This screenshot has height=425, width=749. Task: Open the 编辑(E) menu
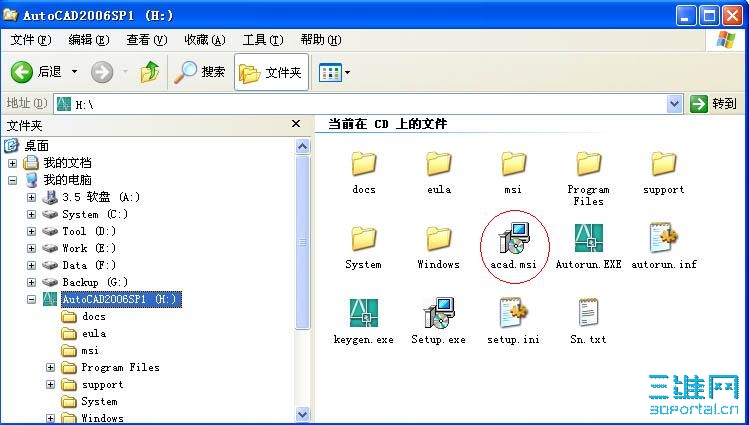coord(89,40)
